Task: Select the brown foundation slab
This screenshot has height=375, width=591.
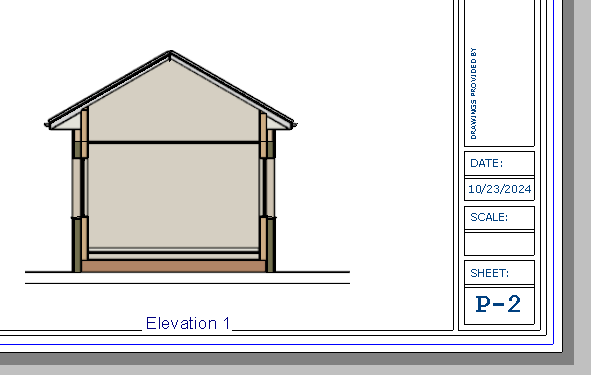Action: pyautogui.click(x=173, y=266)
